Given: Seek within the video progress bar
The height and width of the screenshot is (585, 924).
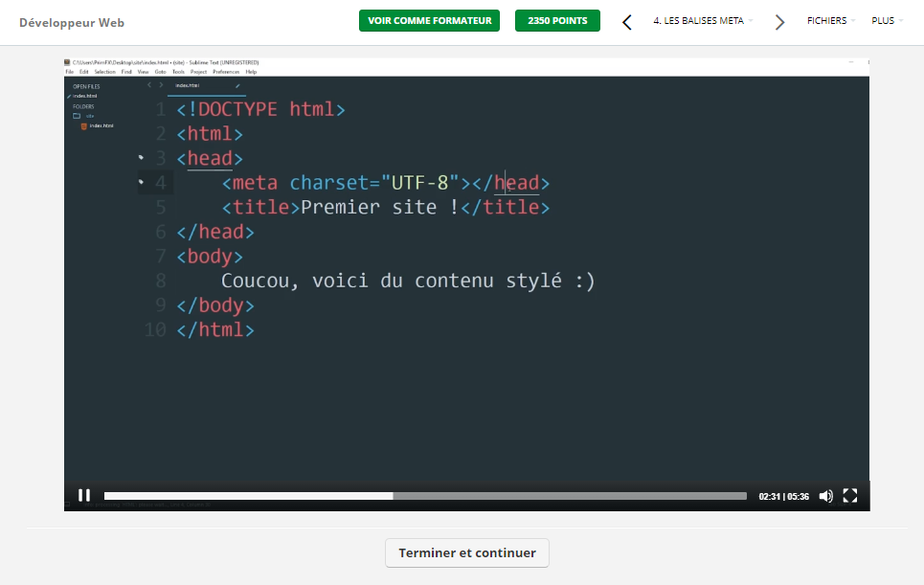Looking at the screenshot, I should [x=425, y=496].
